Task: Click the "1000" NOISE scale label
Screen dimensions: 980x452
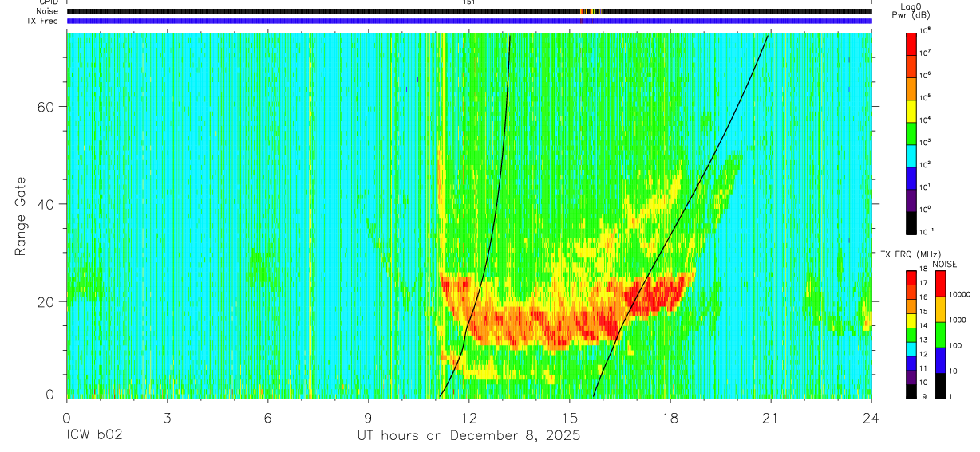Action: point(958,320)
